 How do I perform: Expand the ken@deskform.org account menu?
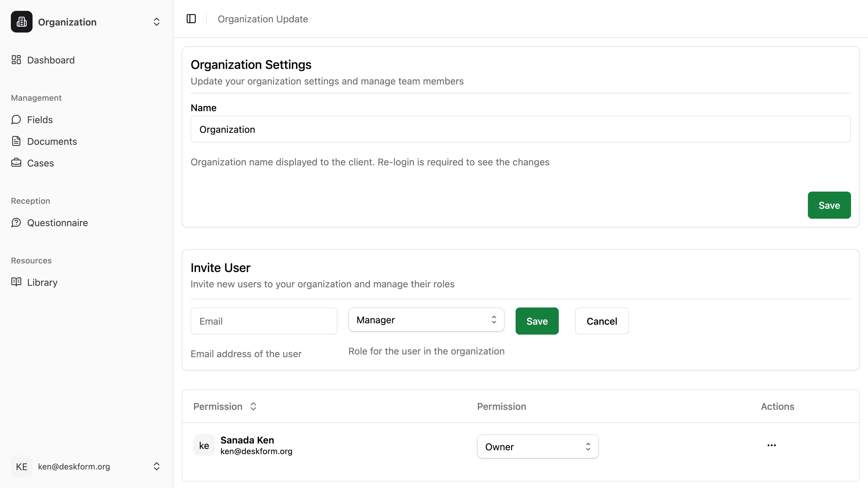click(x=156, y=467)
